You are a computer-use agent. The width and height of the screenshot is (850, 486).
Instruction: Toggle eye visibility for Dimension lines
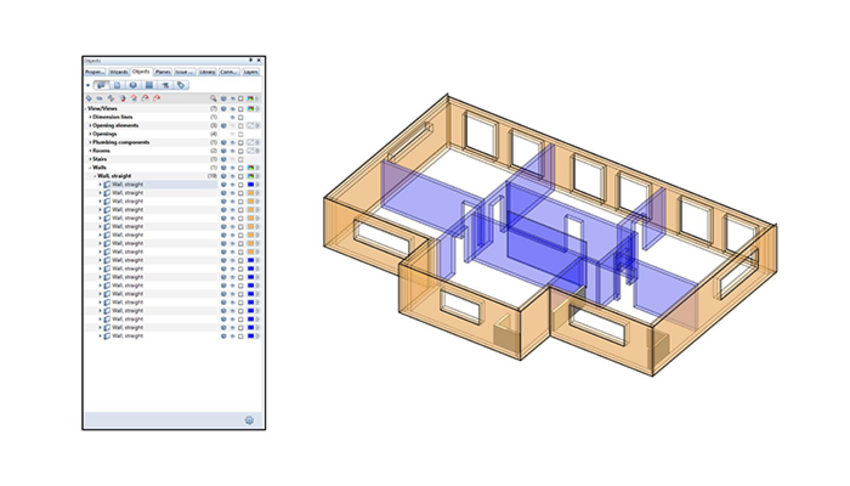pyautogui.click(x=232, y=117)
